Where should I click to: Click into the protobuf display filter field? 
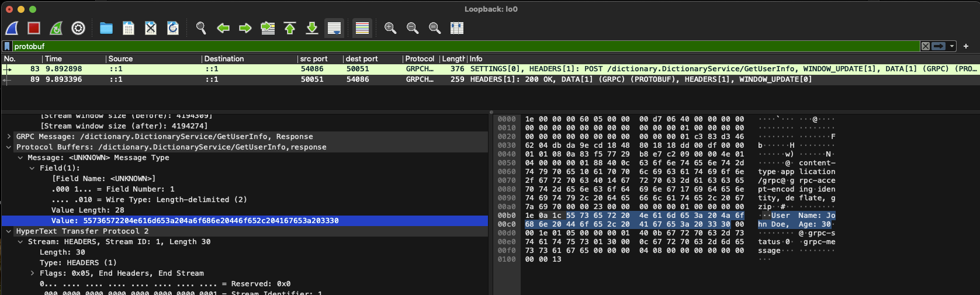point(466,46)
